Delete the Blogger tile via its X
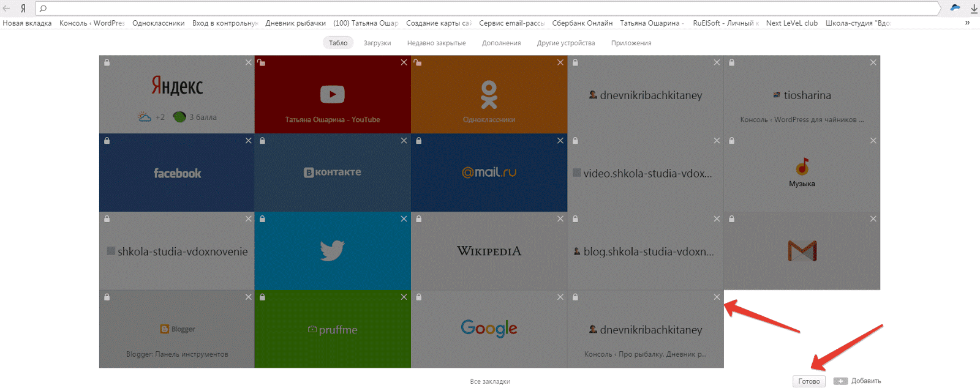Viewport: 980px width, 391px height. [x=249, y=297]
